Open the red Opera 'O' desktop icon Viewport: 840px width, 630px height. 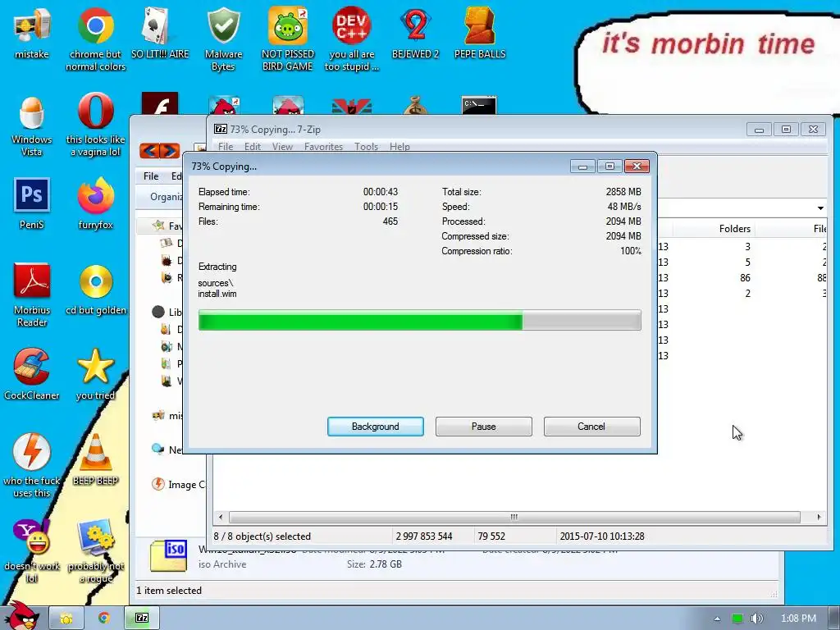click(x=95, y=126)
